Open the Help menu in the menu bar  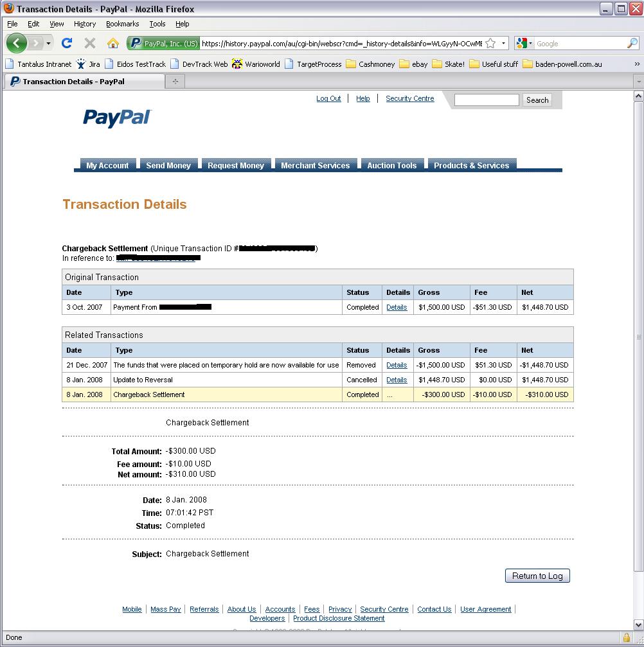[x=182, y=24]
